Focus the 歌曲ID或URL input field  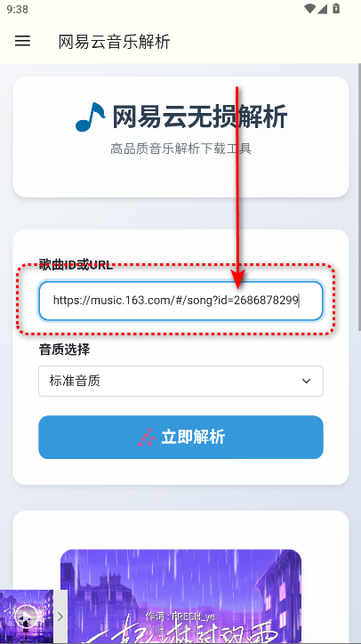tap(180, 301)
